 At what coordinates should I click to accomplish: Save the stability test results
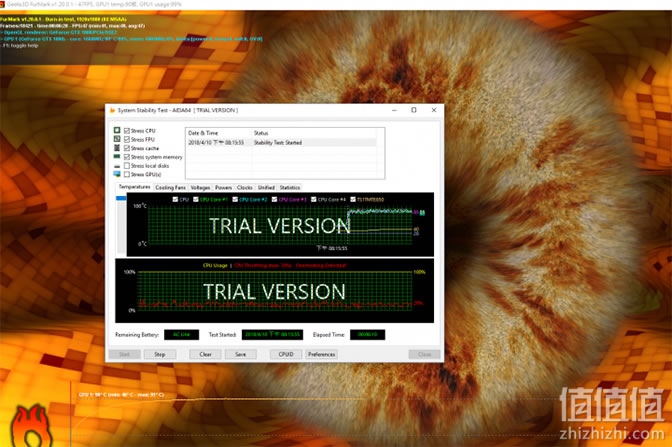click(240, 354)
